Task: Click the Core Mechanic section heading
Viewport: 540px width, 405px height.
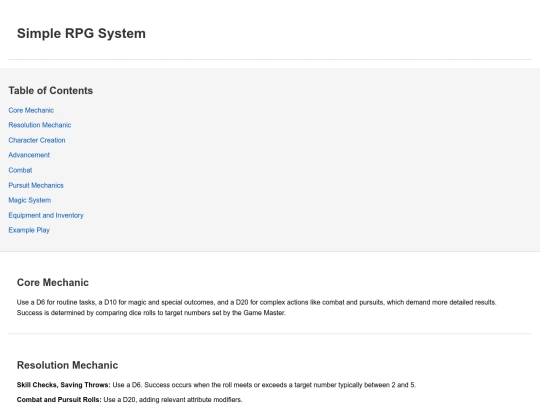Action: (x=53, y=282)
